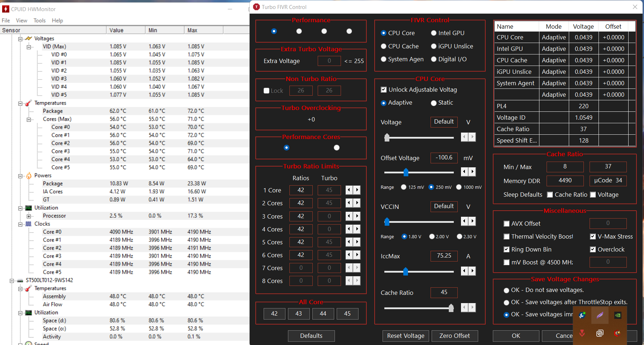Screen dimensions: 644x345
Task: Click the white gear tray icon
Action: 600,333
